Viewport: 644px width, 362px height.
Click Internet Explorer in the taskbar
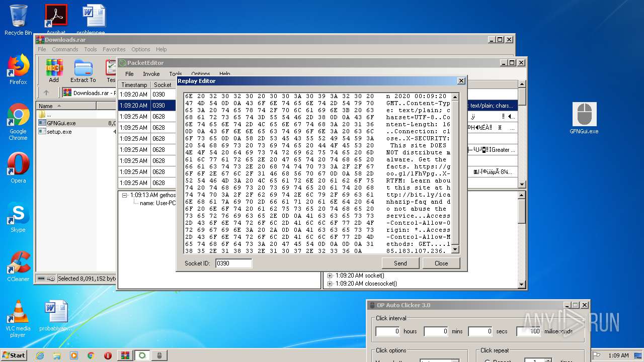40,355
